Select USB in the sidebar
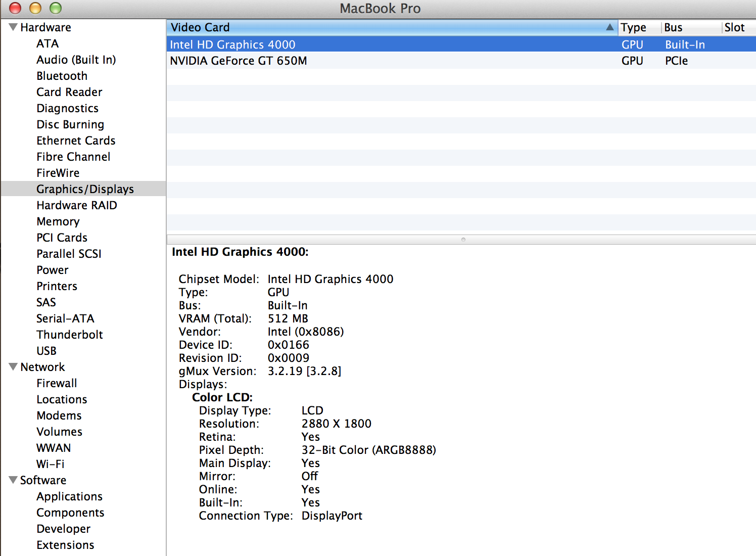 click(x=46, y=351)
